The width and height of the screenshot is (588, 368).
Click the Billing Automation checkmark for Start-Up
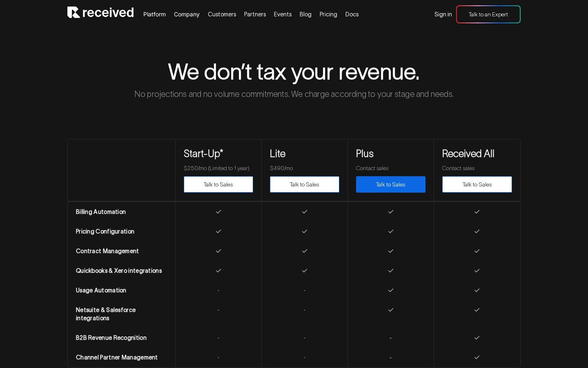point(218,212)
